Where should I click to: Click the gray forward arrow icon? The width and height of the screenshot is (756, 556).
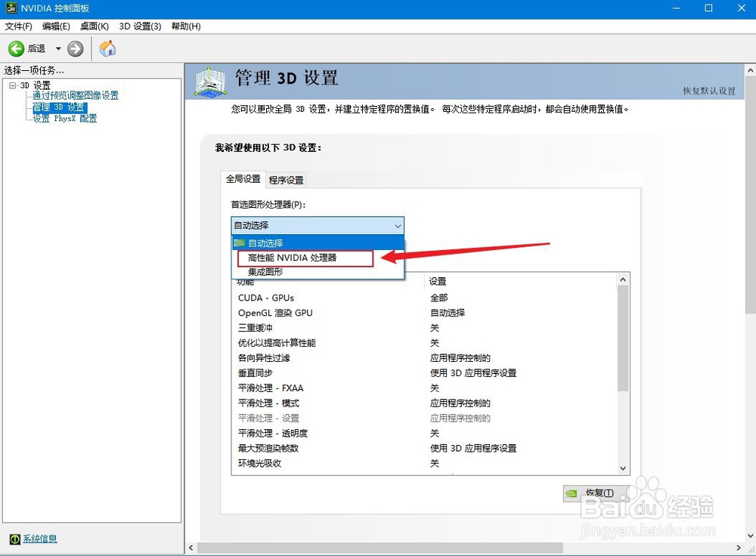pos(73,48)
